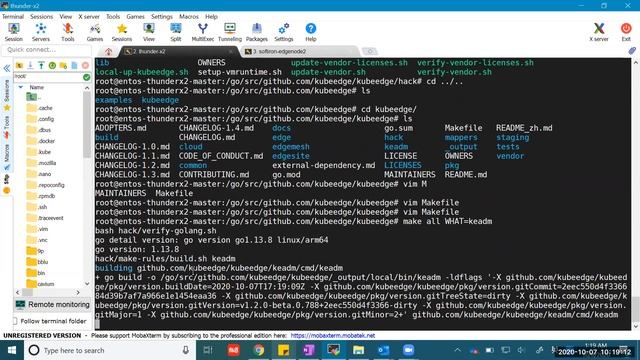Open Outlook from the taskbar

click(x=383, y=350)
